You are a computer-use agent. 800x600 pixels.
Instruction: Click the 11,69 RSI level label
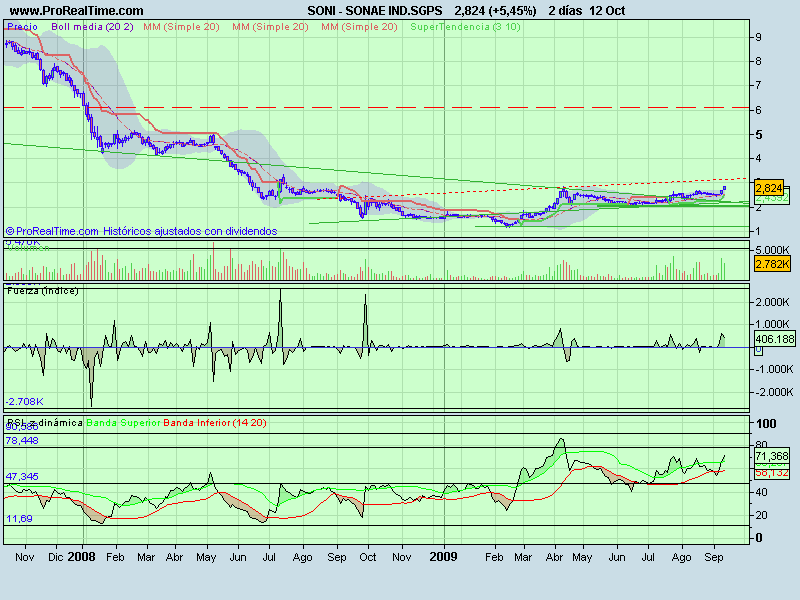point(19,519)
